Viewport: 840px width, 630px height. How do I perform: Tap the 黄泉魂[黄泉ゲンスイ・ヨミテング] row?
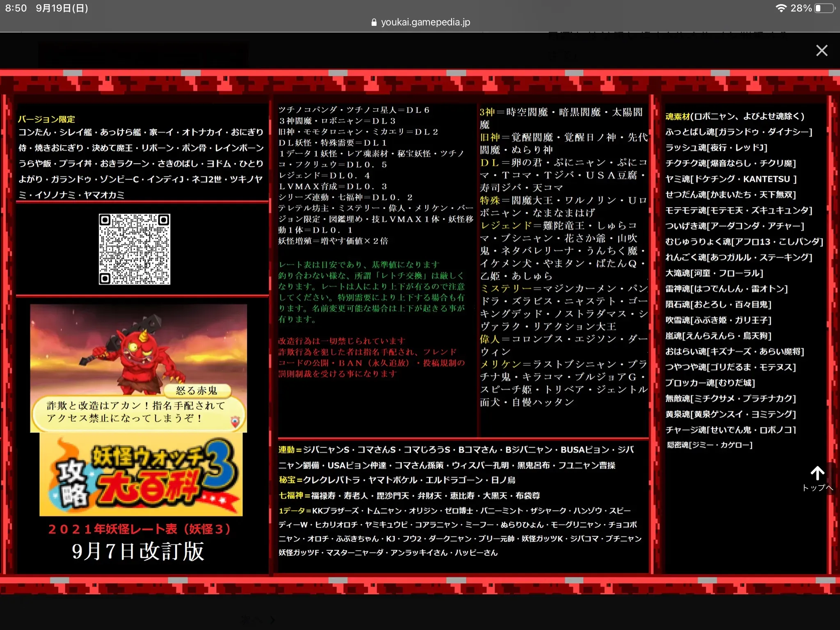coord(730,414)
